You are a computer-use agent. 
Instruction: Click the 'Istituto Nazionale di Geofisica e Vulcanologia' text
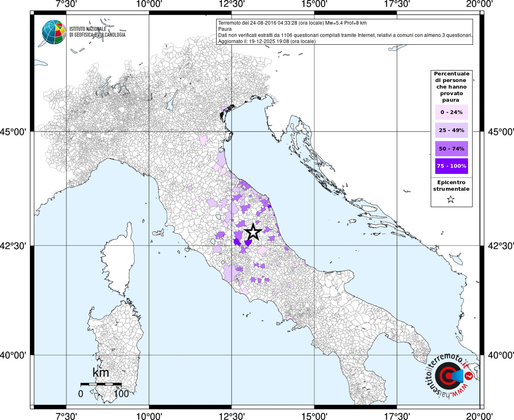coord(97,32)
